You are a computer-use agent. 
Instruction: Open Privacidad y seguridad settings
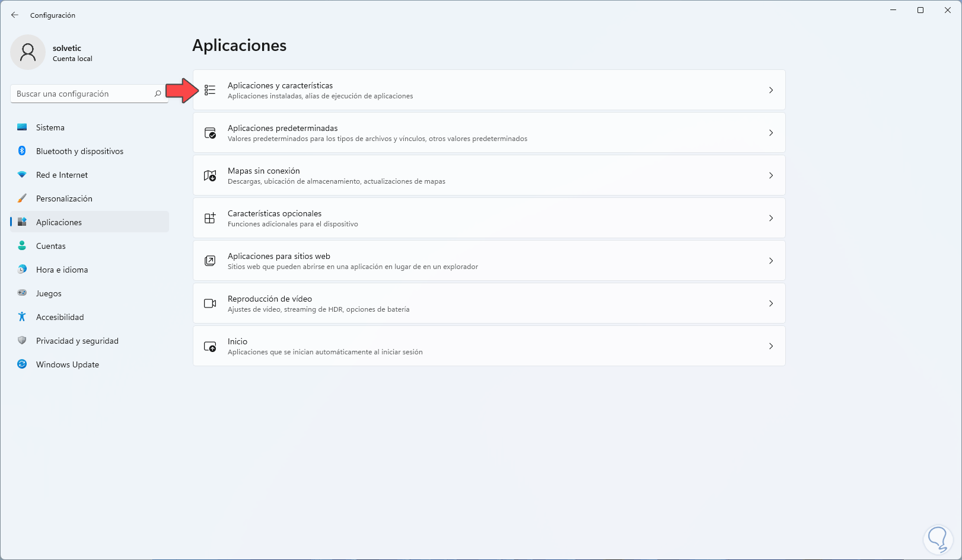tap(77, 341)
